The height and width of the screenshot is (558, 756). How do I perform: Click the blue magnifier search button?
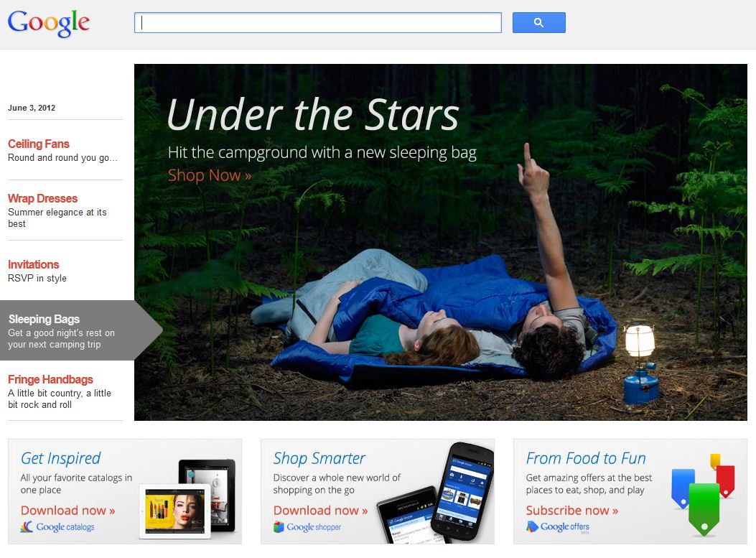click(538, 23)
